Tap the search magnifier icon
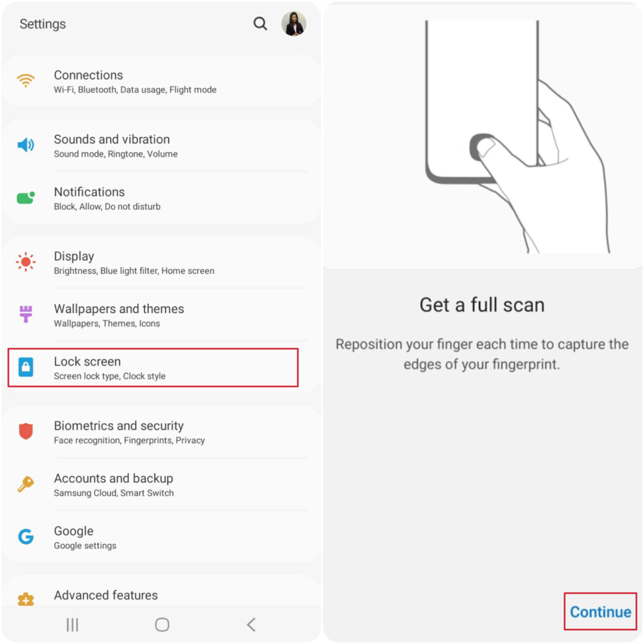This screenshot has width=644, height=644. tap(260, 24)
